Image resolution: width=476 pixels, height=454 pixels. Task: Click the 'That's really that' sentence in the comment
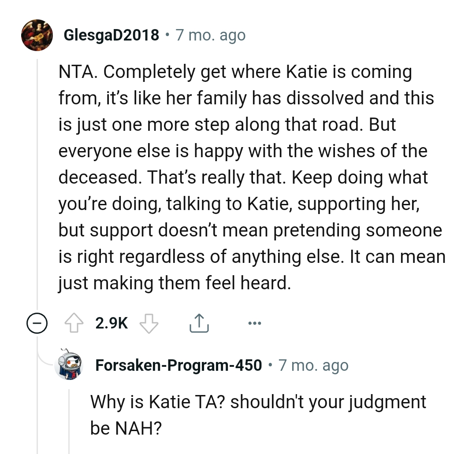[216, 178]
